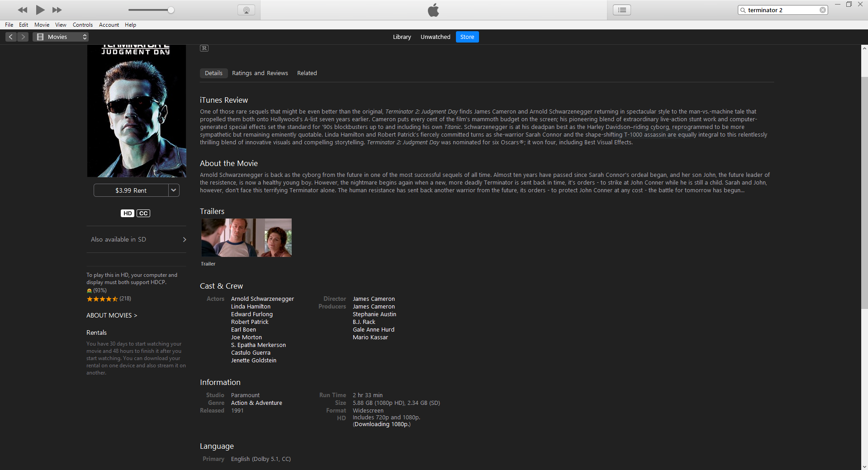Open actor Earl Boen link

coord(243,330)
